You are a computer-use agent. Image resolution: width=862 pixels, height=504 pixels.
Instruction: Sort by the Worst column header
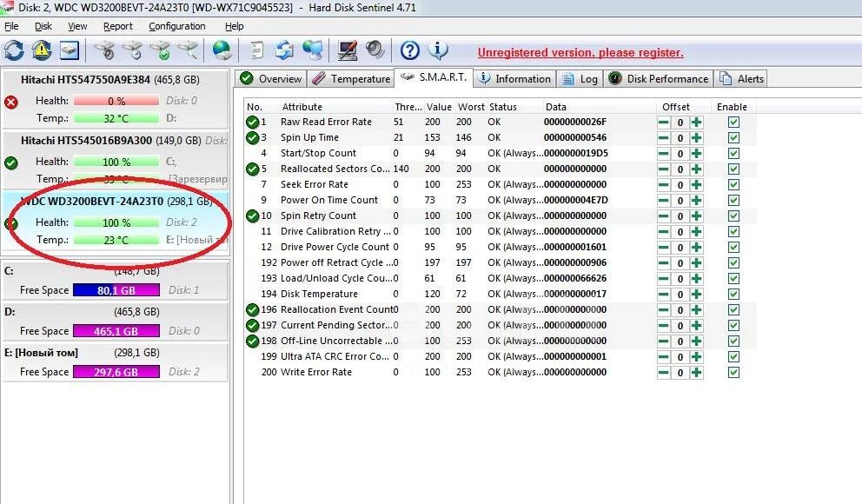click(x=471, y=107)
